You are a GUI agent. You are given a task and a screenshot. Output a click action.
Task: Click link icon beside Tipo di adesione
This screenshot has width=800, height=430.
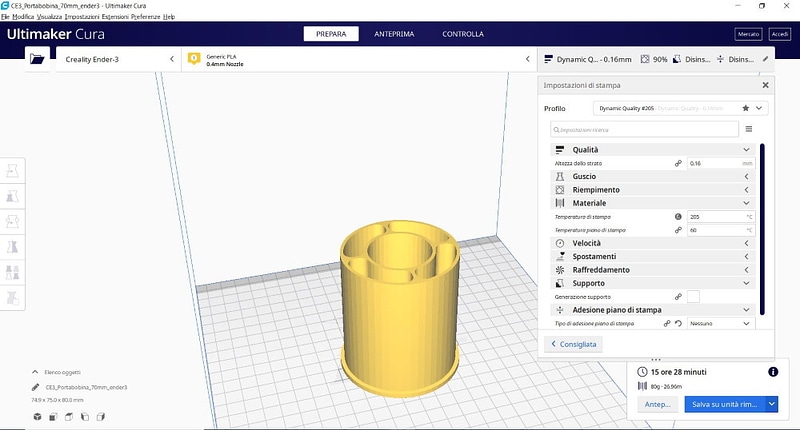667,323
